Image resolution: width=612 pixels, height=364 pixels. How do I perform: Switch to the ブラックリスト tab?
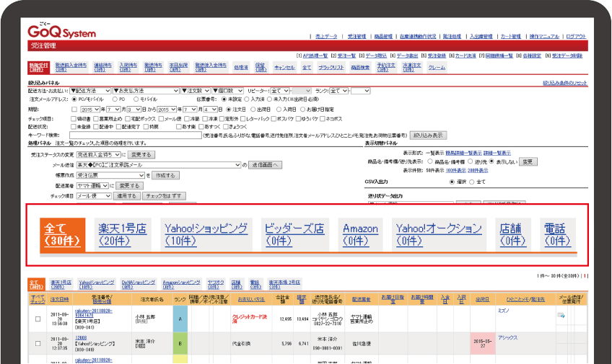[x=331, y=68]
